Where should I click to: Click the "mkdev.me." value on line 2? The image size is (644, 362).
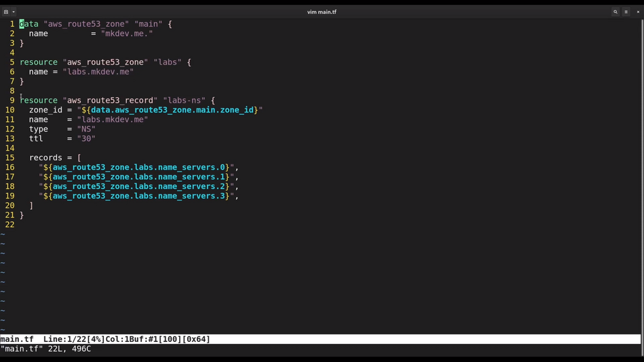[127, 34]
